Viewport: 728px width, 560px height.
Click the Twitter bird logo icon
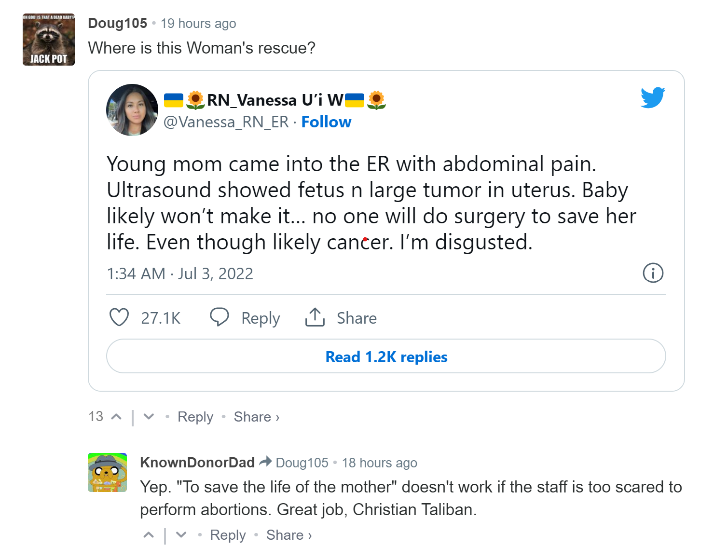point(653,97)
